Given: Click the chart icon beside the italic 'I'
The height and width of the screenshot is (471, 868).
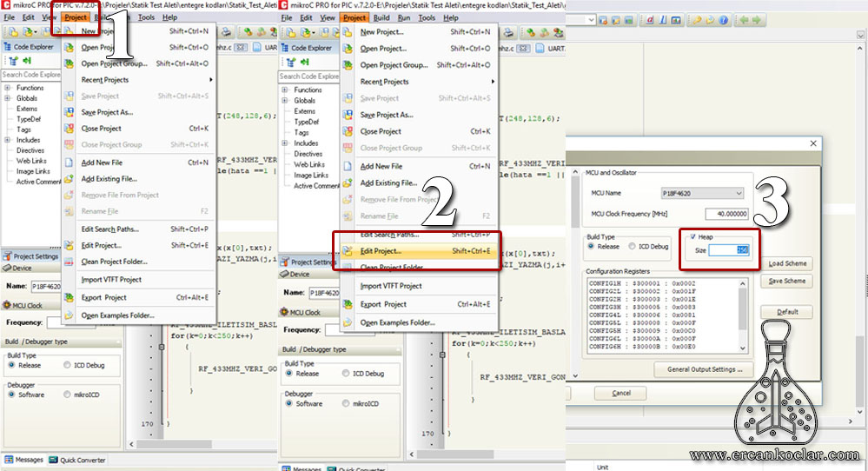Looking at the screenshot, I should pyautogui.click(x=676, y=21).
